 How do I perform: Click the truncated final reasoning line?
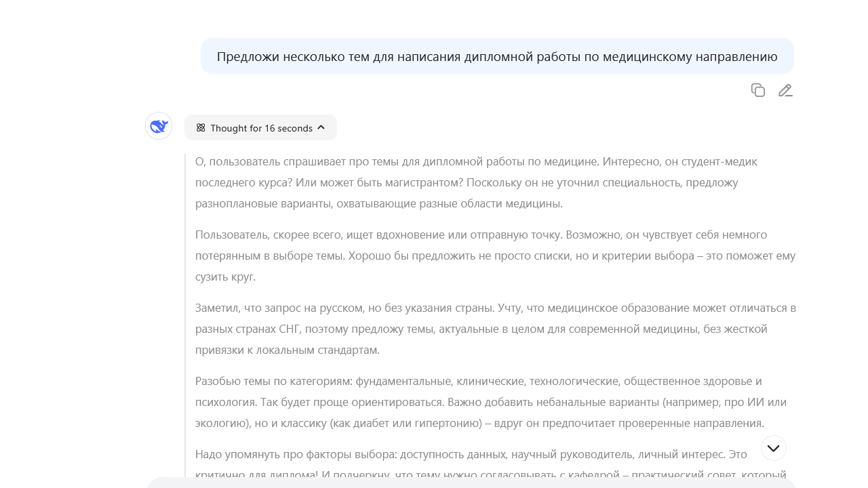pos(475,473)
